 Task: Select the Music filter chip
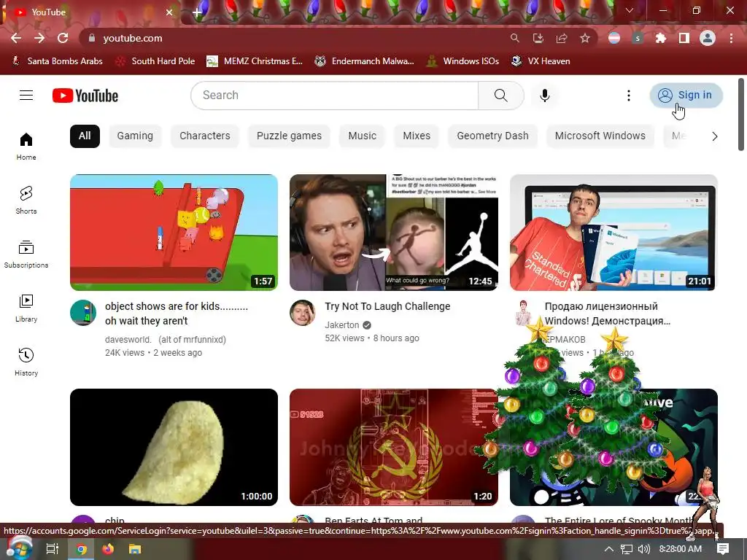363,136
